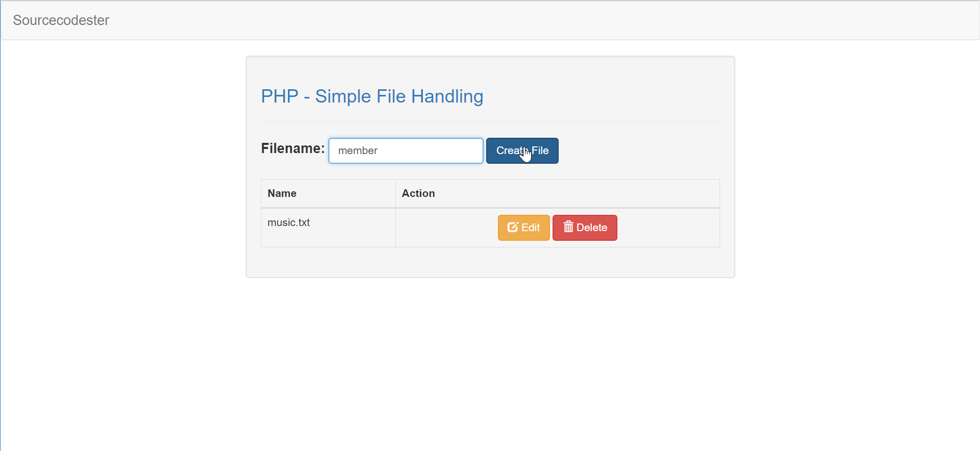Click the word 'member' in the text box
This screenshot has height=451, width=980.
pyautogui.click(x=357, y=151)
